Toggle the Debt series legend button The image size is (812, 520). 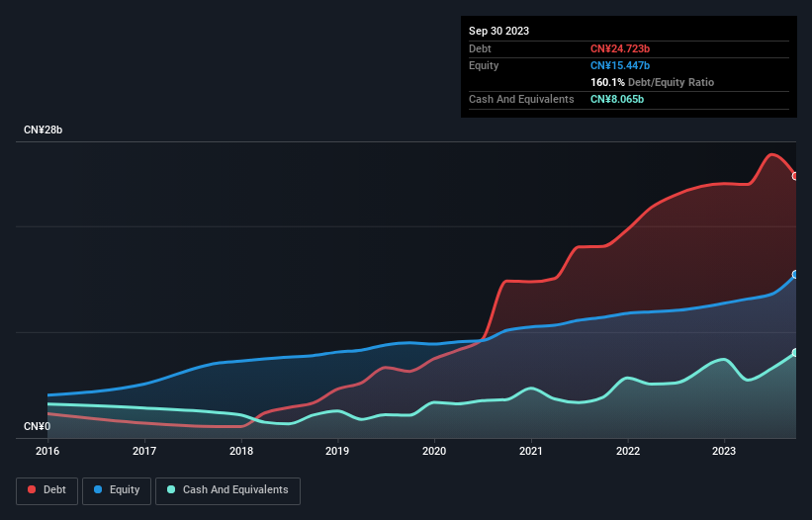click(x=47, y=490)
